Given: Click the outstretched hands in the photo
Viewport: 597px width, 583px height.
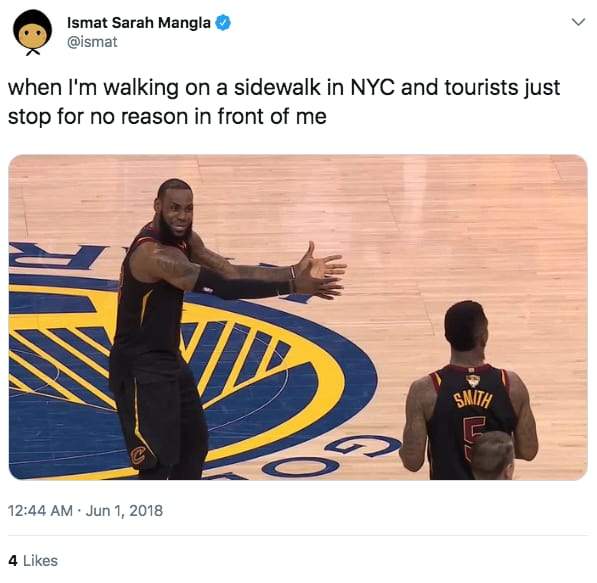Looking at the screenshot, I should pos(322,272).
